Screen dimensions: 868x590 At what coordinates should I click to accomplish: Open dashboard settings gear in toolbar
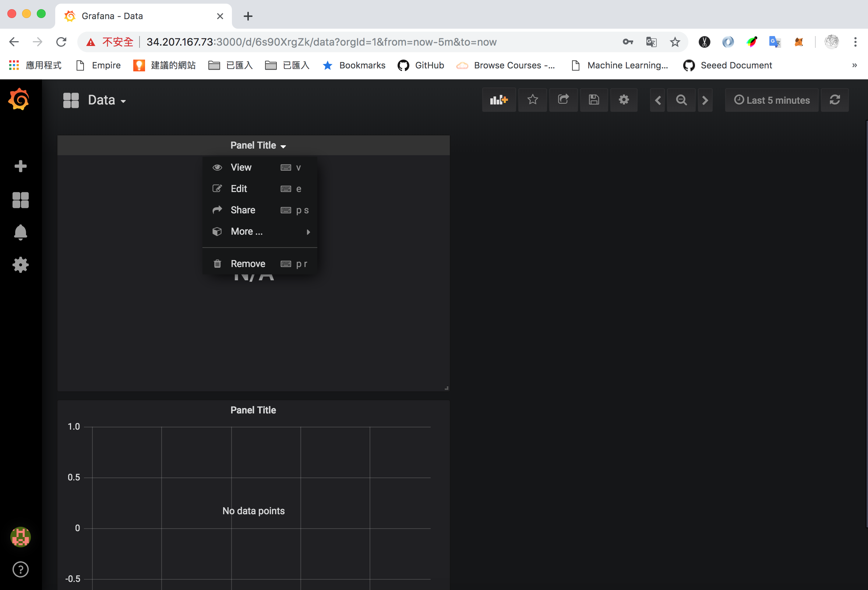[x=624, y=100]
